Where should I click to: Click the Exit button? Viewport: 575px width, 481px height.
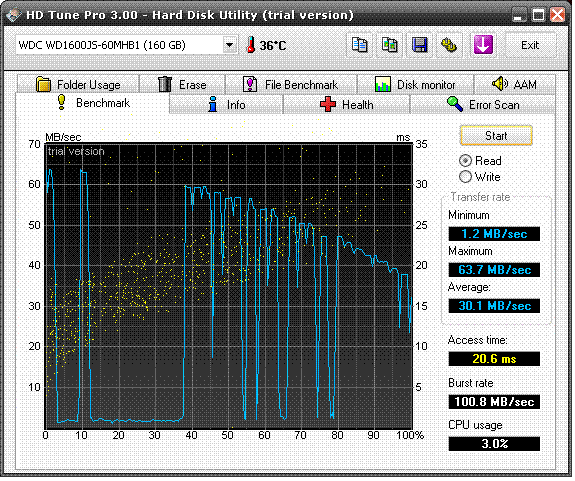click(530, 45)
